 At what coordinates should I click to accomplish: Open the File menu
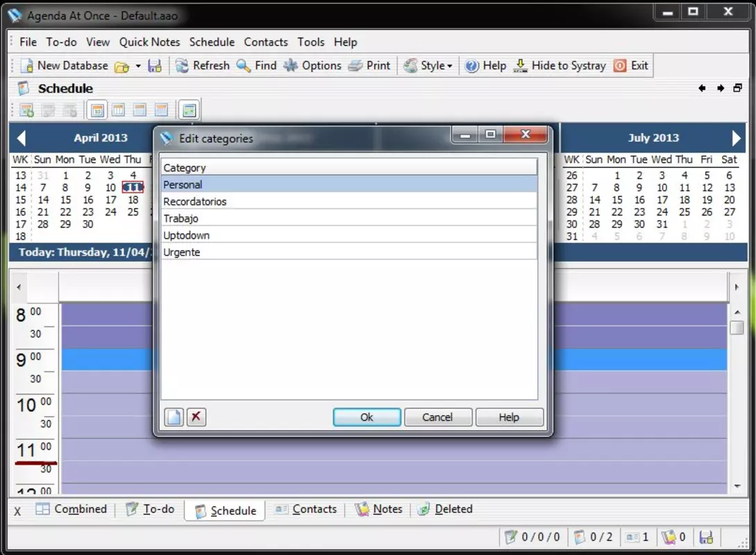[x=28, y=42]
